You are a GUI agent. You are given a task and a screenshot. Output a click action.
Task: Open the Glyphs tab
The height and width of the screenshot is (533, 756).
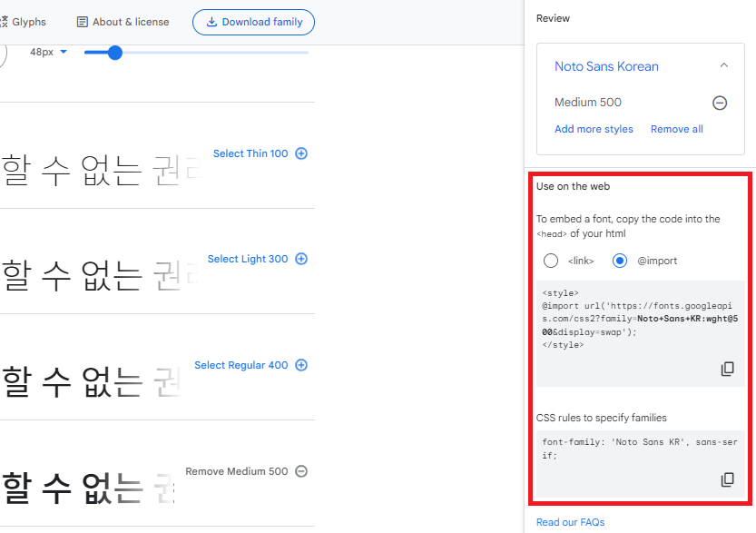[24, 22]
